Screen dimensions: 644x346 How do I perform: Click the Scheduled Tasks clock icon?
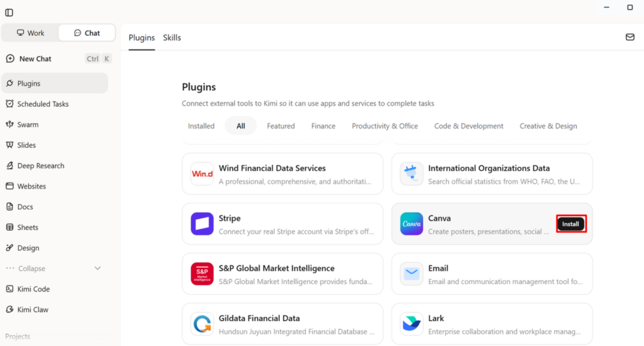click(x=10, y=104)
